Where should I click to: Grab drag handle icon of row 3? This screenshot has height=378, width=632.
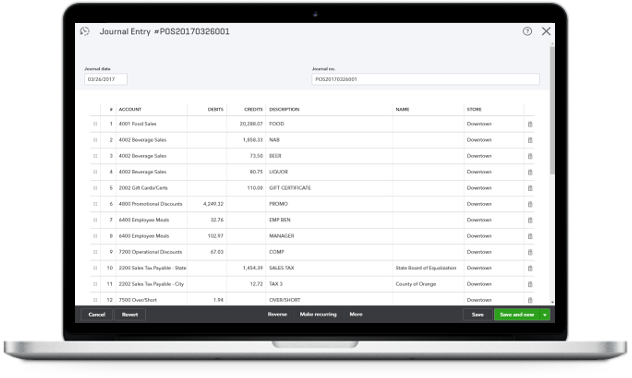pos(95,156)
